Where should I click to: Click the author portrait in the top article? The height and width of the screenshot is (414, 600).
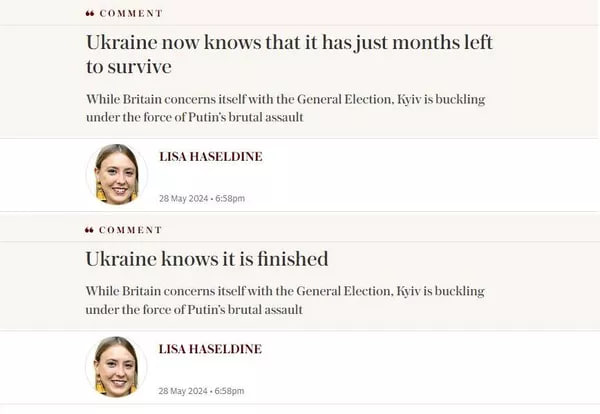click(117, 174)
